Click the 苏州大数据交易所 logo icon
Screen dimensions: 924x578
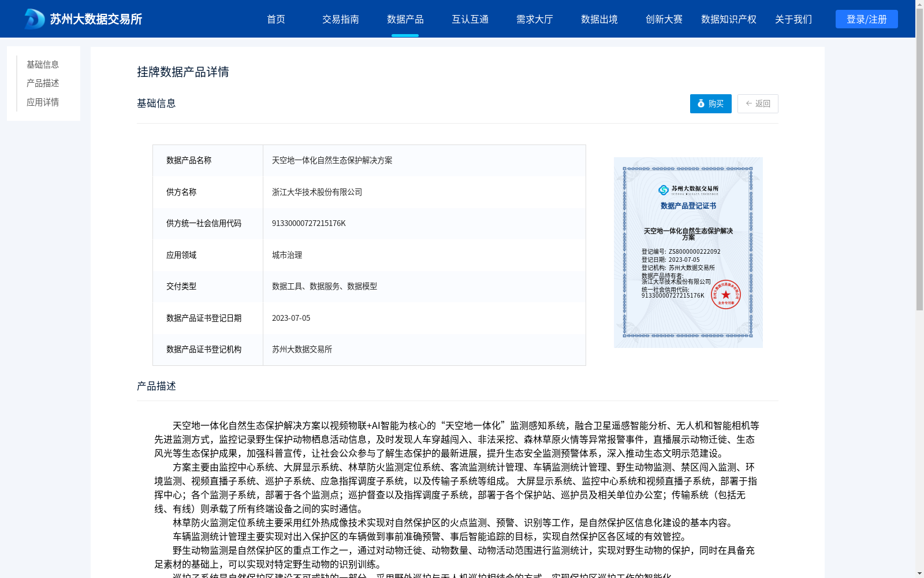click(35, 19)
